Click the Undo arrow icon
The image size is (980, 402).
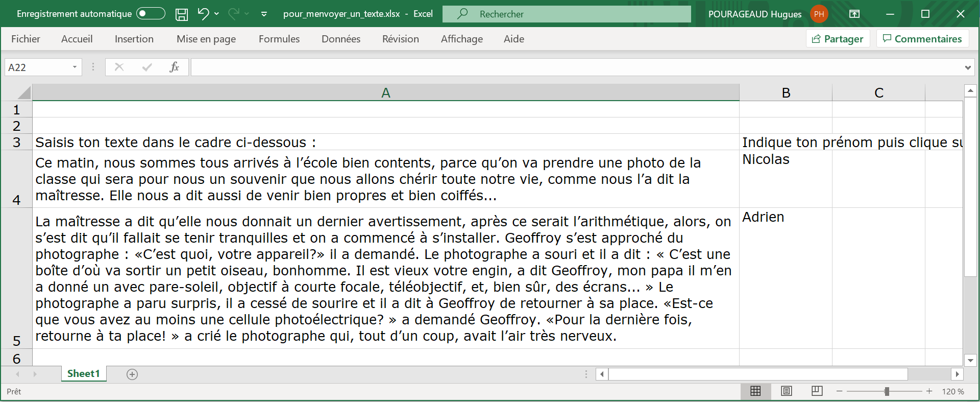point(203,14)
